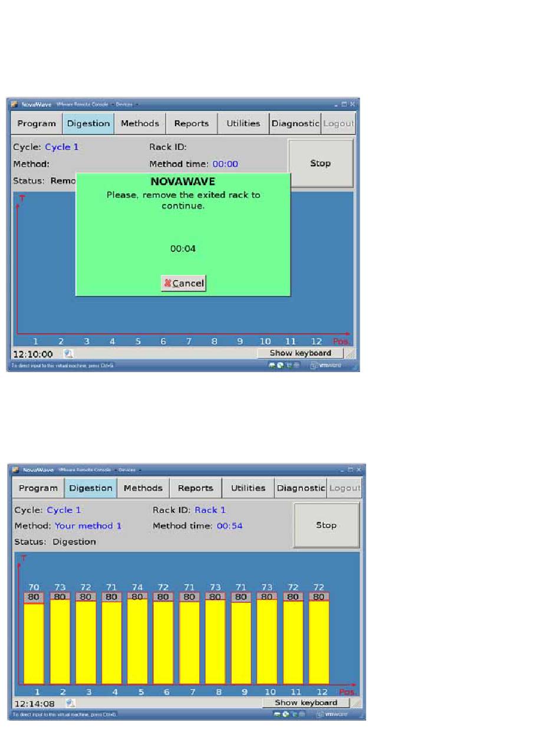Click the NovaWave title bar icon in the Rack 1 window
The height and width of the screenshot is (743, 560).
15,470
